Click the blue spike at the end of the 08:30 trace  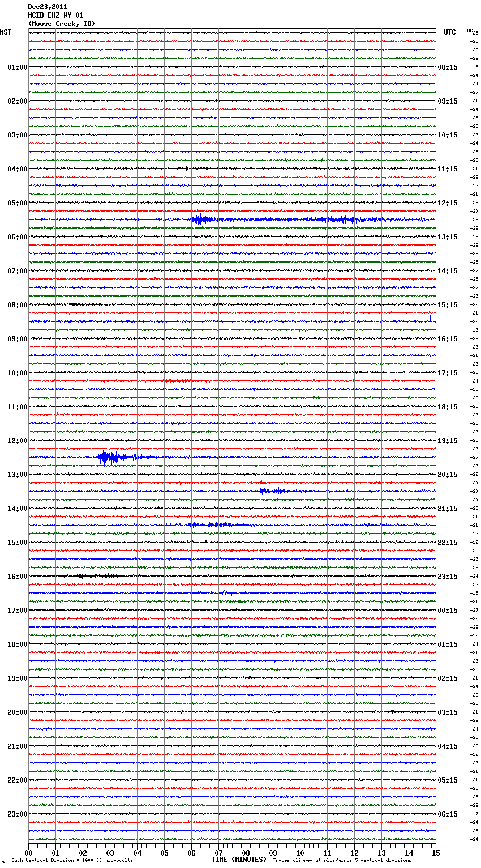pos(430,318)
